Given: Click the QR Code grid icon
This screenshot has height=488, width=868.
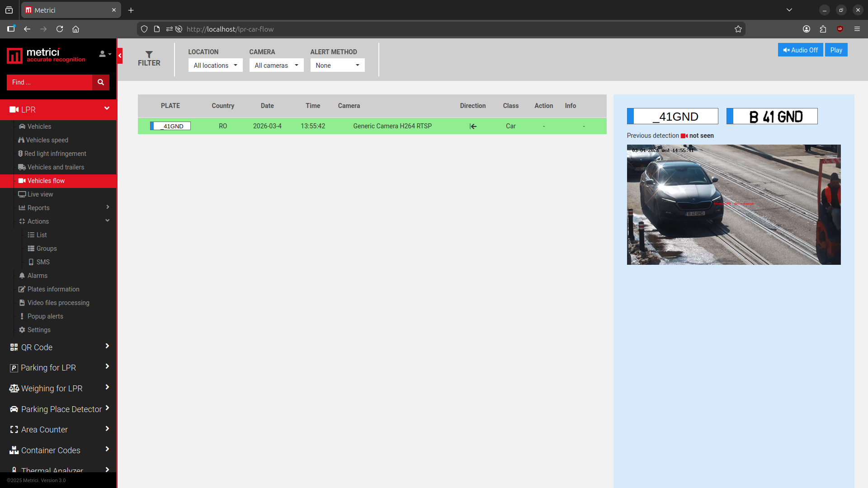Looking at the screenshot, I should (14, 347).
